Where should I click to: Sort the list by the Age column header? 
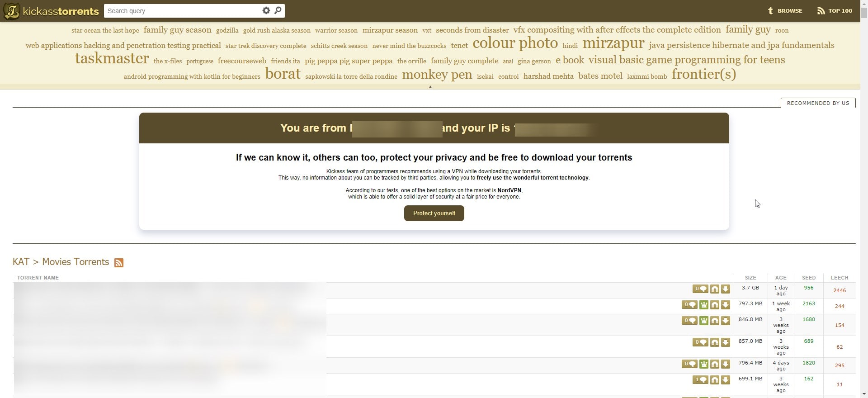click(781, 278)
